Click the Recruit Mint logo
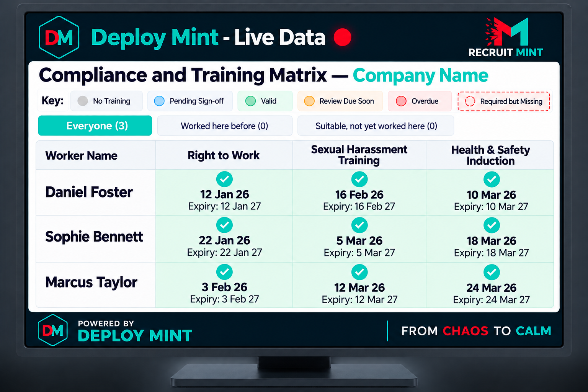Viewport: 588px width, 392px height. click(x=506, y=38)
